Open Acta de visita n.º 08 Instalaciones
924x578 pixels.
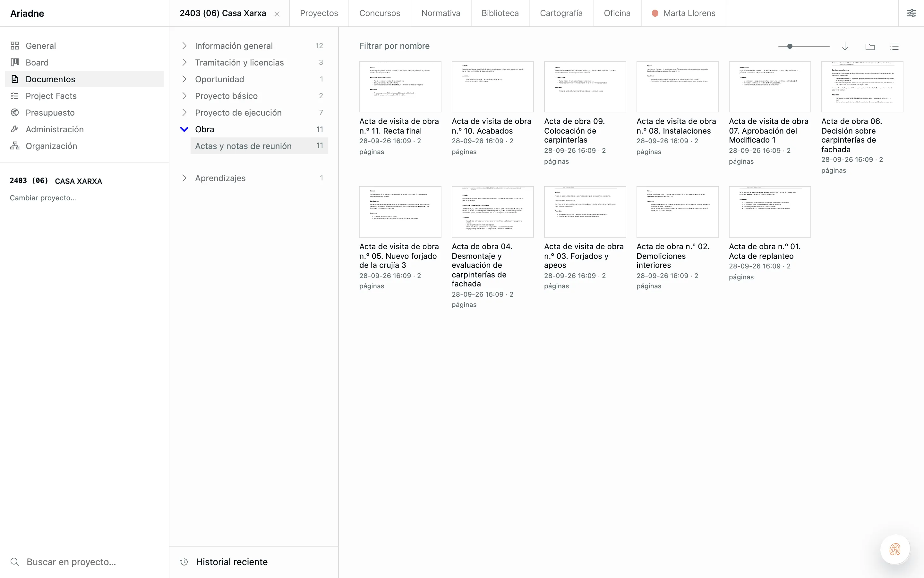pyautogui.click(x=677, y=87)
